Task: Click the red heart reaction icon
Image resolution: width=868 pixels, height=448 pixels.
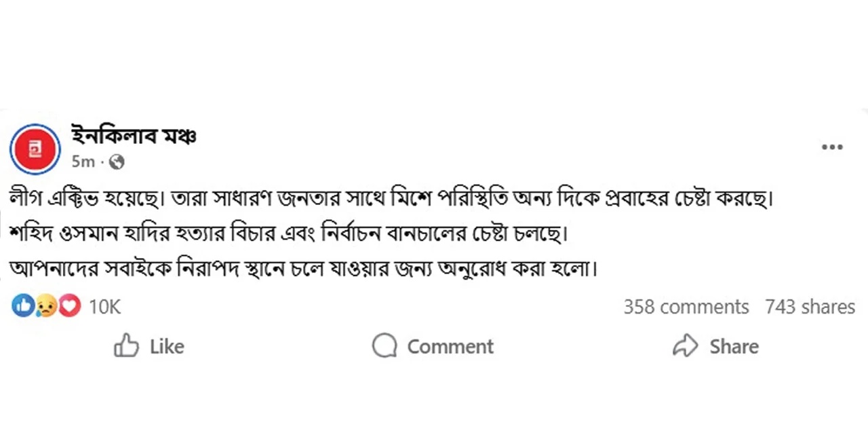Action: coord(69,307)
